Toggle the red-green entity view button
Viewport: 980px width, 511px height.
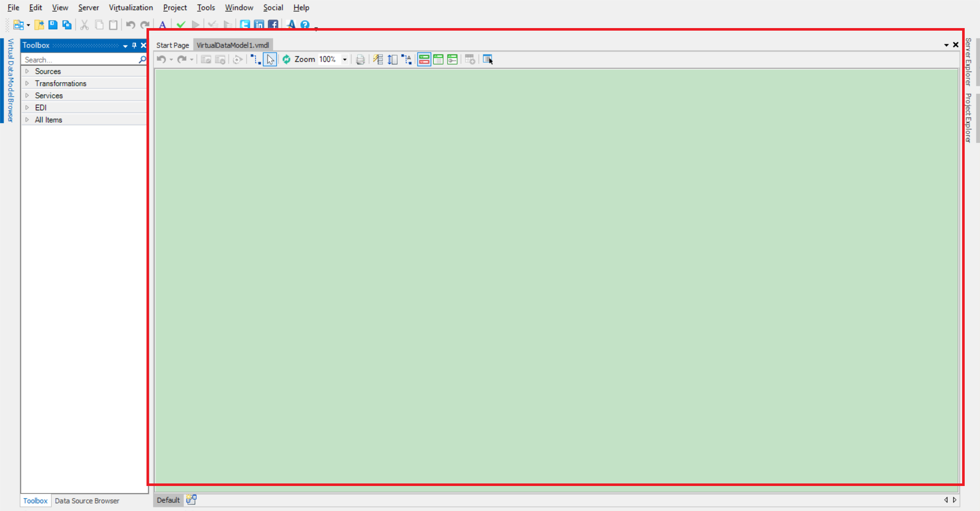point(424,60)
